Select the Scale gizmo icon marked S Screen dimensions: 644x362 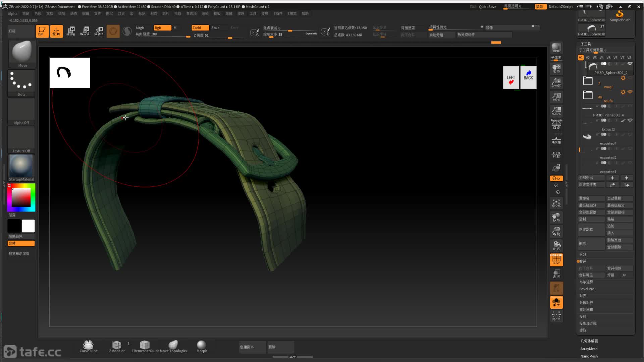tap(85, 31)
